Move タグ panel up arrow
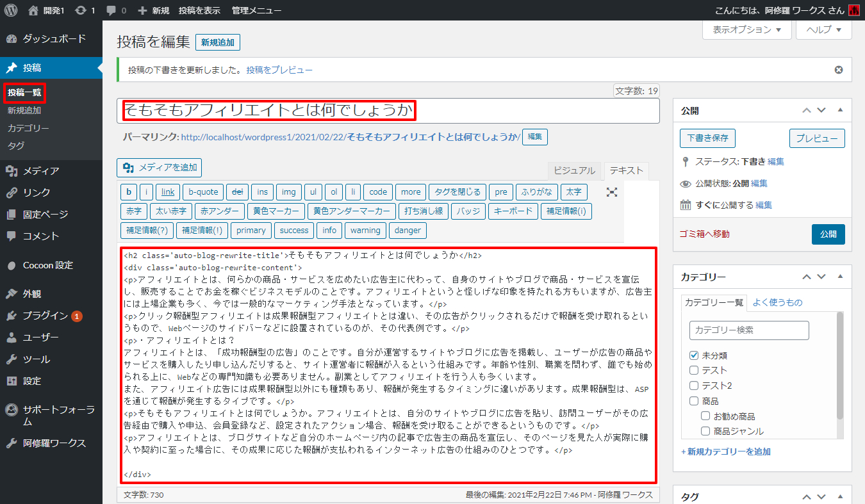The image size is (865, 504). pos(807,496)
